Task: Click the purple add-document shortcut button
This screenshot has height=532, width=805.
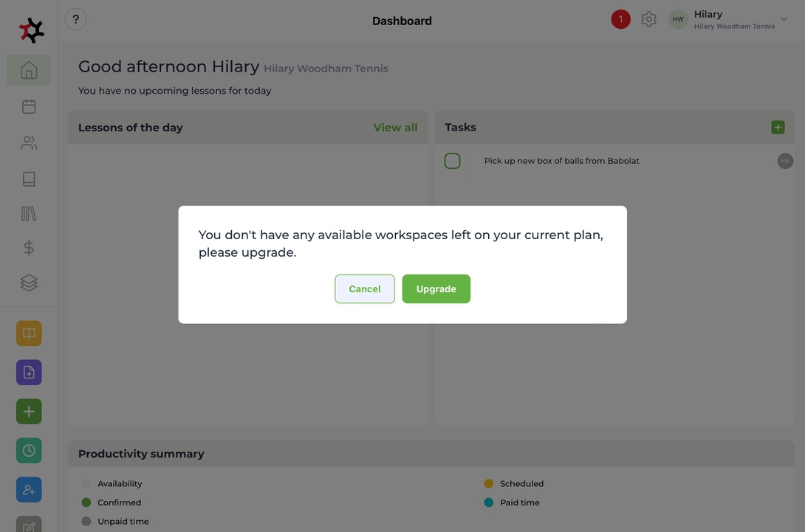Action: (29, 373)
